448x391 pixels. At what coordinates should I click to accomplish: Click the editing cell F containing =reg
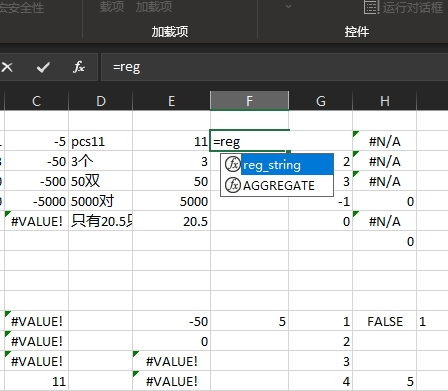pos(249,141)
